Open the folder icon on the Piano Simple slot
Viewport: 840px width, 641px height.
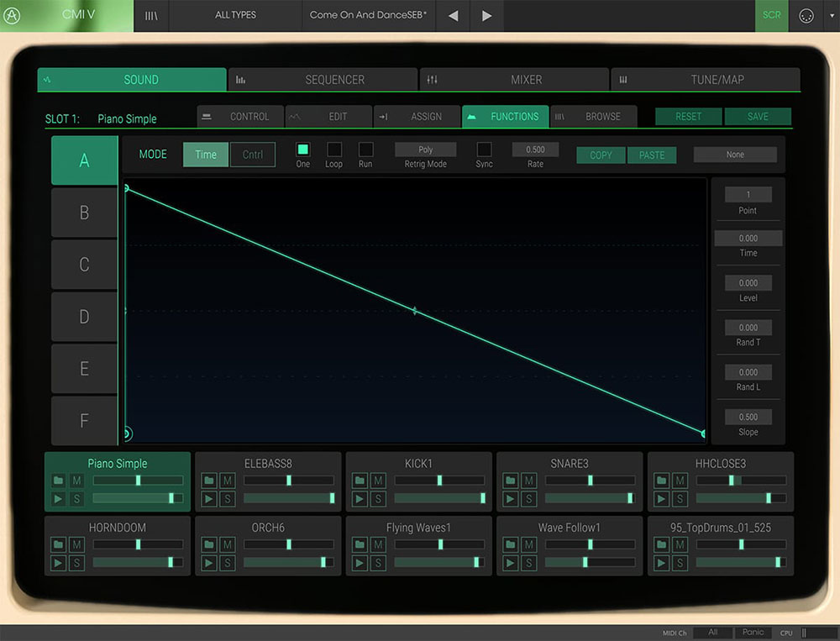[58, 481]
